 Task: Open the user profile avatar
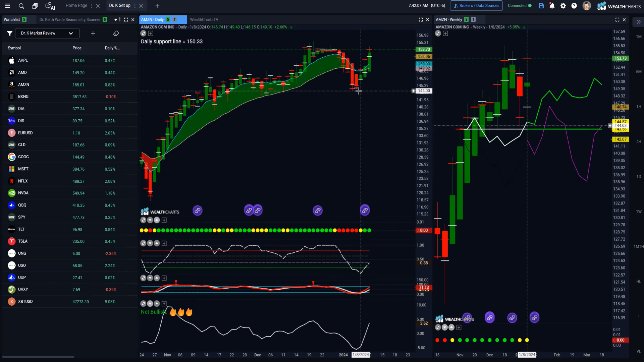click(x=587, y=6)
